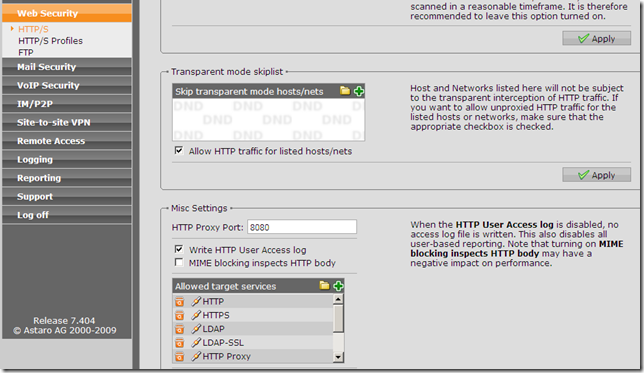Screen dimensions: 644x373
Task: Select the HTTP entry in Allowed target services
Action: click(x=253, y=301)
